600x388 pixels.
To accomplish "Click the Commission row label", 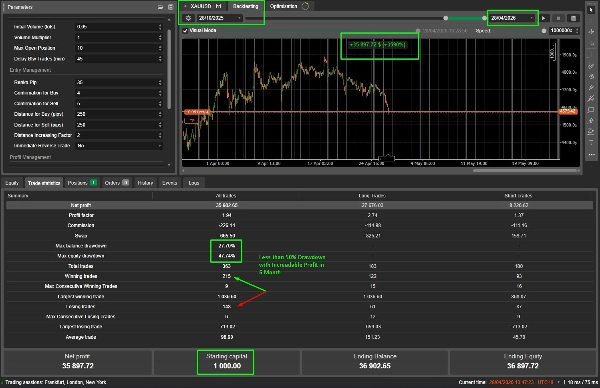I will [x=81, y=225].
